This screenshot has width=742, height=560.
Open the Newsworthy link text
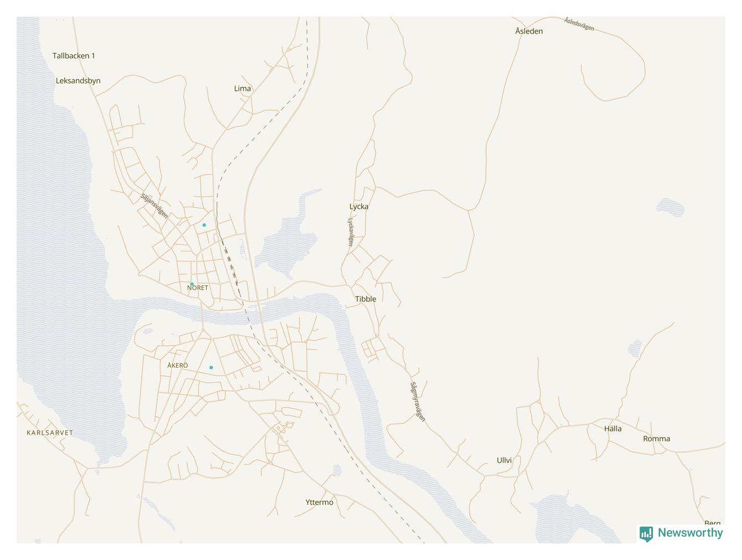pyautogui.click(x=690, y=532)
